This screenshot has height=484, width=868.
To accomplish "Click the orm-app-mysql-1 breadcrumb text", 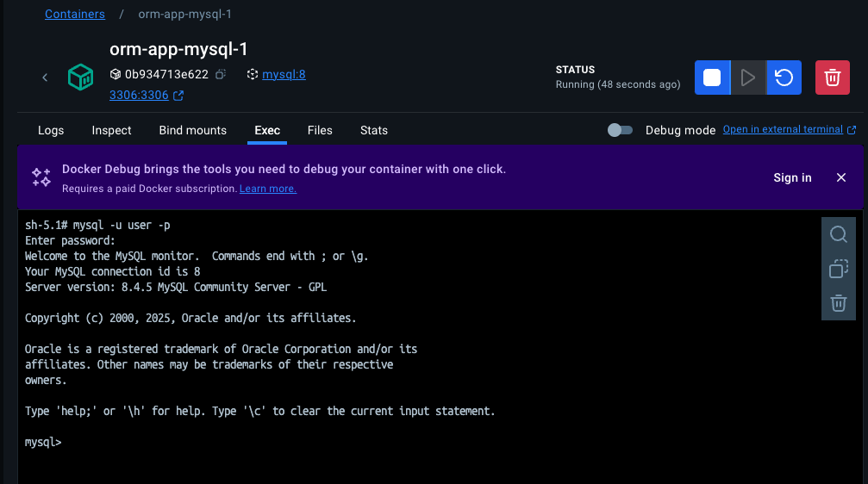I will coord(185,15).
